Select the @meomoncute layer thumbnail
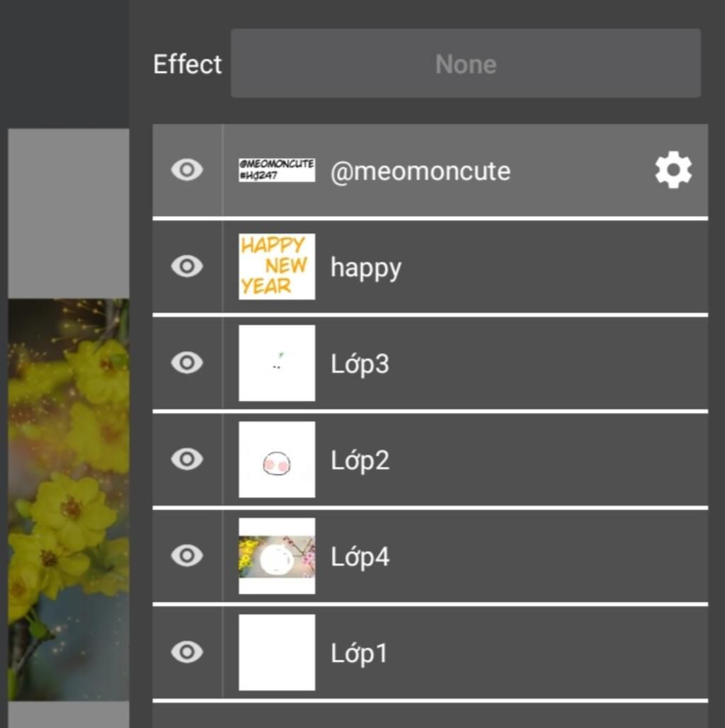Viewport: 725px width, 728px height. pyautogui.click(x=277, y=170)
